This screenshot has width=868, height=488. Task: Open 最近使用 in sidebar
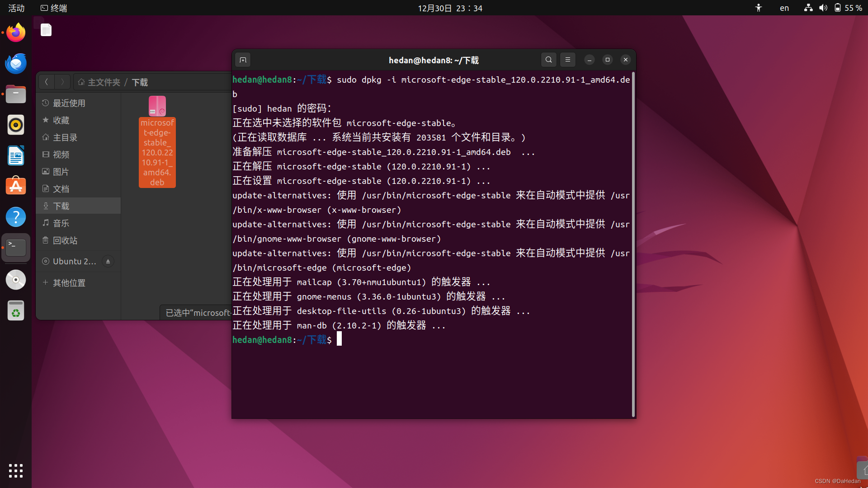tap(69, 103)
